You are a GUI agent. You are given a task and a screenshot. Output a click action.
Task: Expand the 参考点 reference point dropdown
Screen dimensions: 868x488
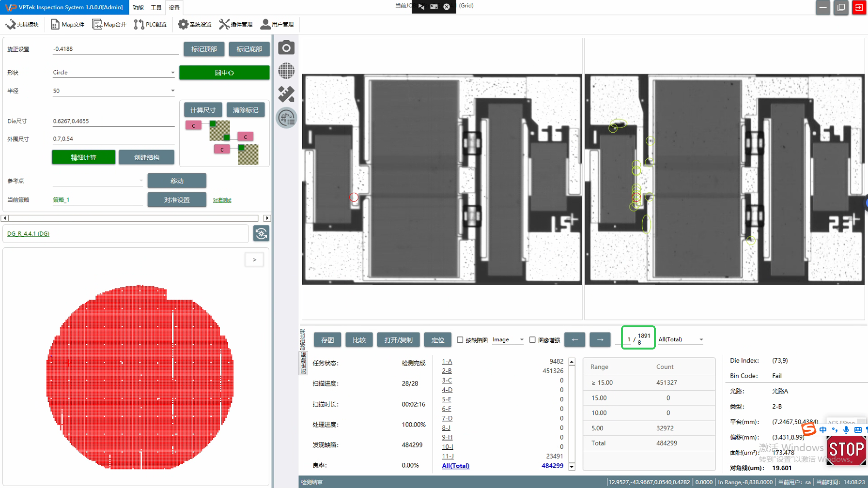click(x=141, y=181)
